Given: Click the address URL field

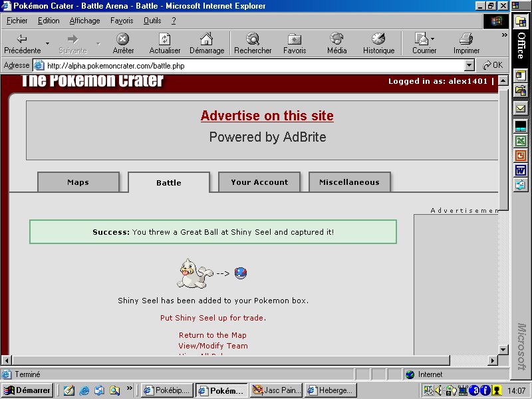Looking at the screenshot, I should (x=253, y=65).
